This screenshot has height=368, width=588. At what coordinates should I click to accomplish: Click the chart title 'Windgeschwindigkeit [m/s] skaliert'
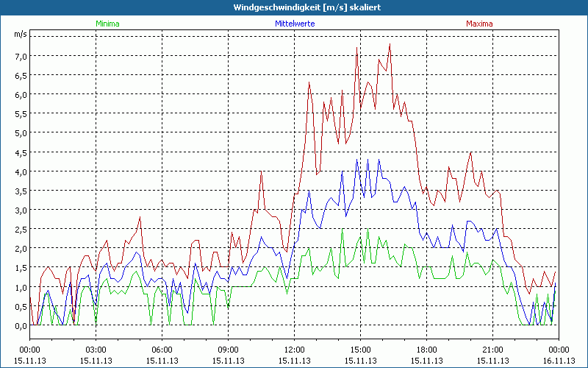pos(307,7)
